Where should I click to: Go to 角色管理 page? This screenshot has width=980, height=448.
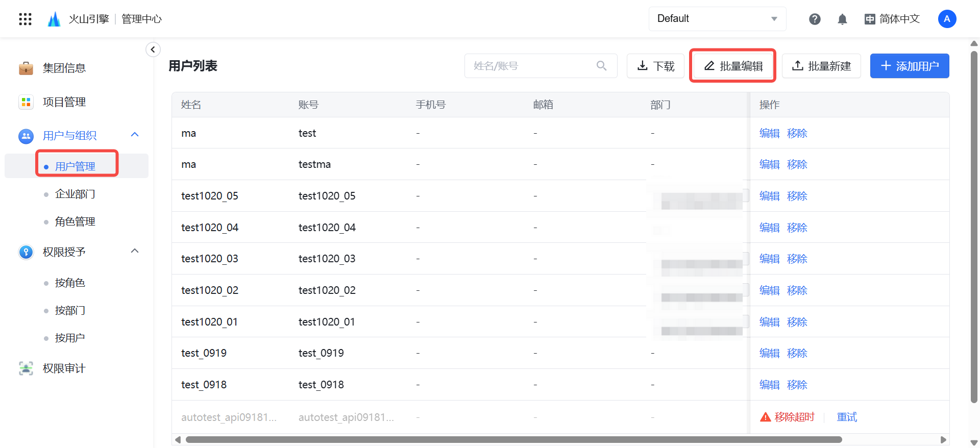[x=75, y=221]
